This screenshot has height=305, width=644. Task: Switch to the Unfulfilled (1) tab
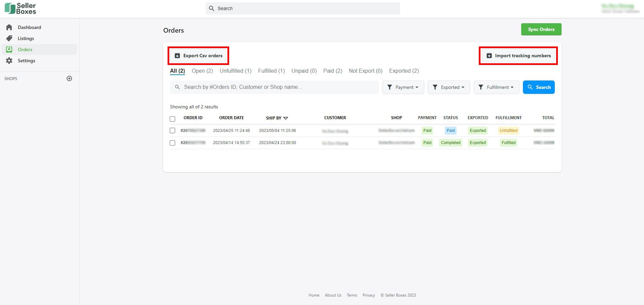236,71
